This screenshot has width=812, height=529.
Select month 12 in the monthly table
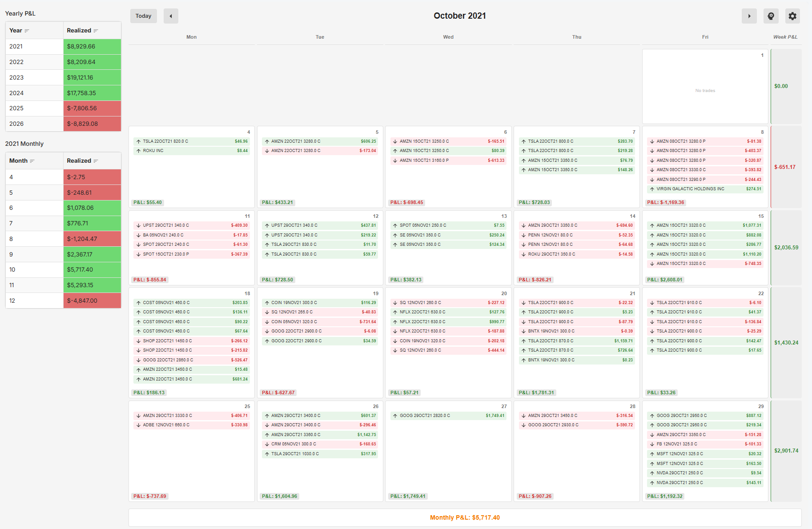pyautogui.click(x=12, y=301)
